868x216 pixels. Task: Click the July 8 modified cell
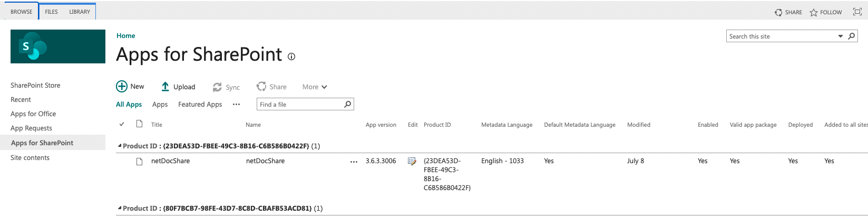(x=636, y=161)
